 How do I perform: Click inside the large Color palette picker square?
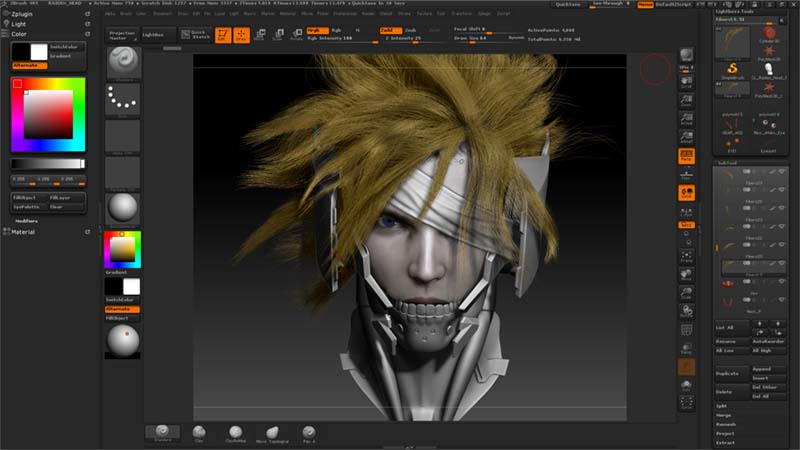[x=48, y=114]
